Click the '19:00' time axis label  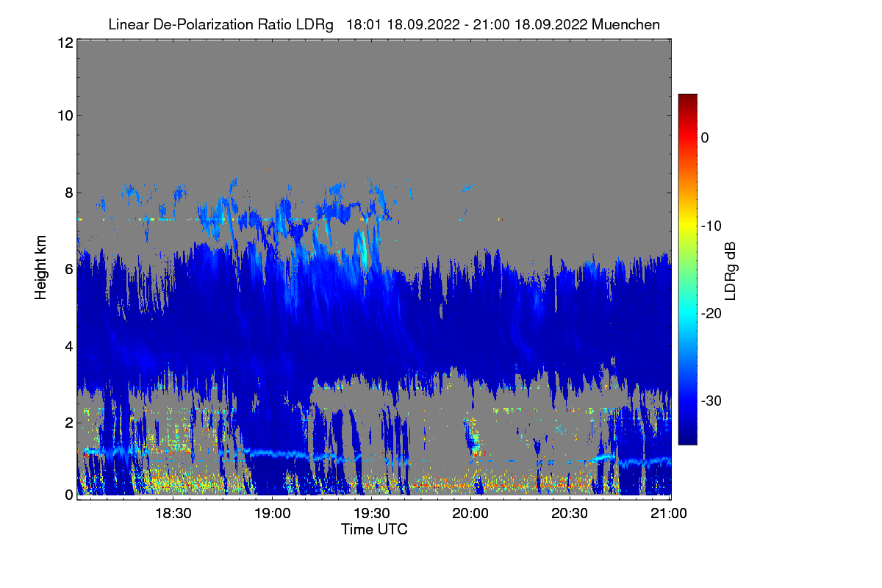point(273,513)
